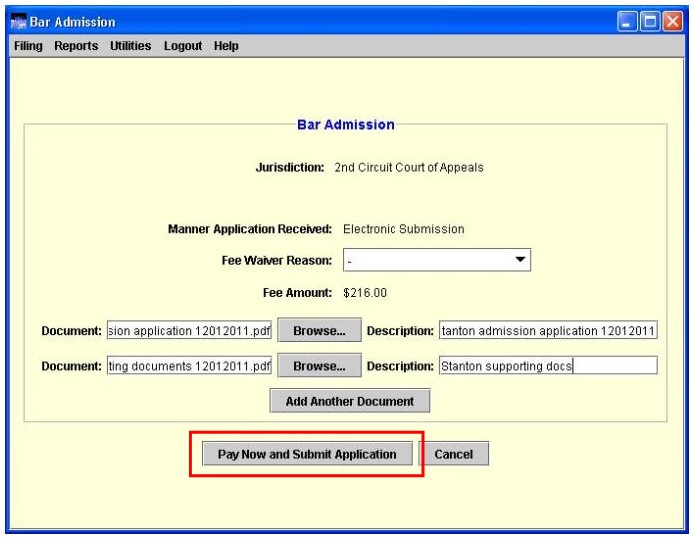Viewport: 694px width, 539px height.
Task: Maximize the Bar Admission window
Action: [x=650, y=22]
